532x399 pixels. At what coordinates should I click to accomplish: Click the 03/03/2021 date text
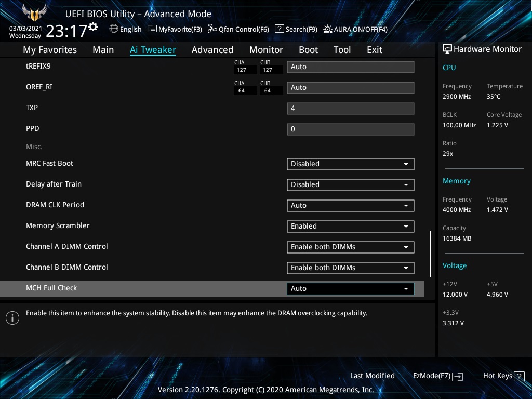coord(25,29)
